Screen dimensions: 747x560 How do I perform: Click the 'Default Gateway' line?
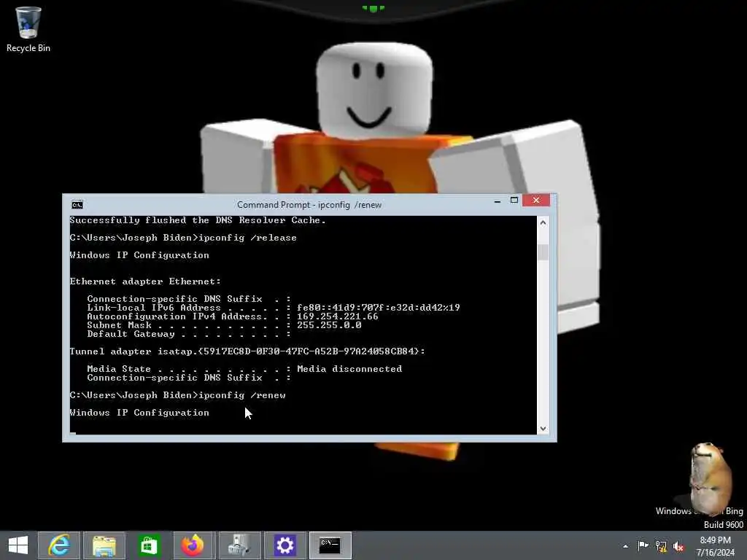pyautogui.click(x=189, y=334)
